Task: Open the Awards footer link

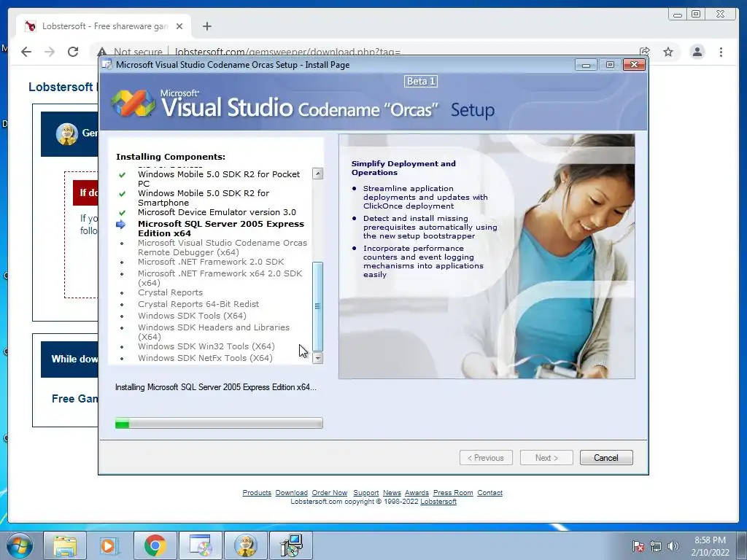Action: pos(417,493)
